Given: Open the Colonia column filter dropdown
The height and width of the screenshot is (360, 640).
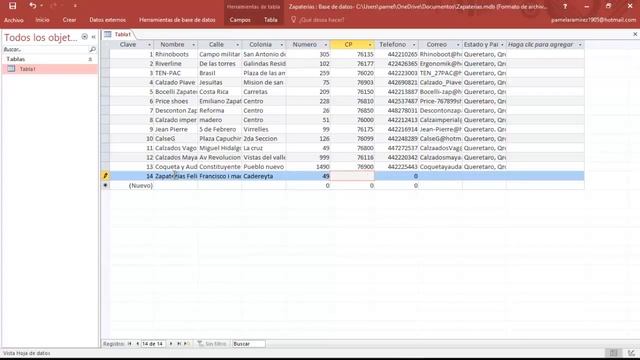Looking at the screenshot, I should pyautogui.click(x=282, y=44).
